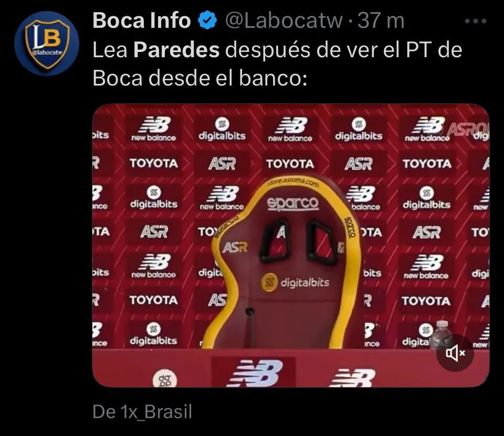The width and height of the screenshot is (504, 436).
Task: Click the ASR logo on the chair's left wing
Action: [235, 248]
